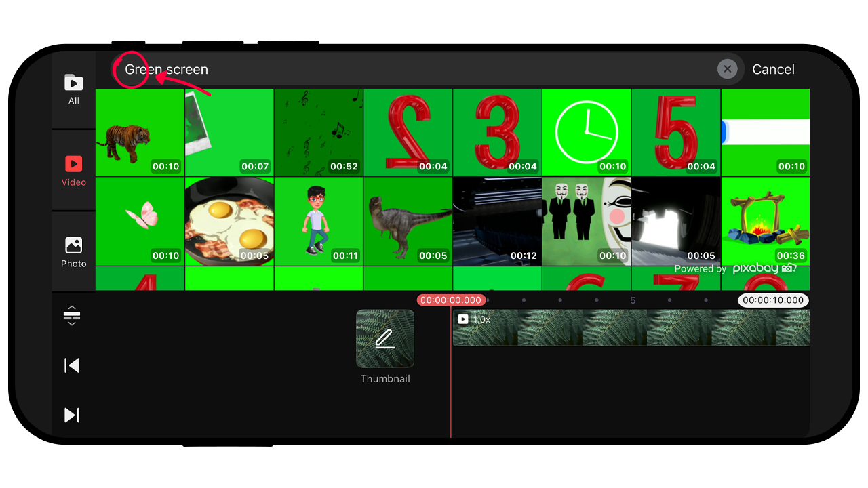Toggle the timeline expand/collapse icon
Image resolution: width=868 pixels, height=488 pixels.
[x=72, y=317]
